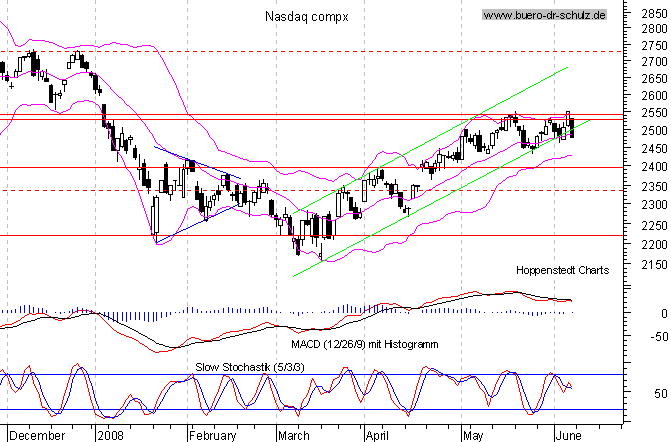The height and width of the screenshot is (442, 671).
Task: Click the 2600 price axis value
Action: pos(654,95)
